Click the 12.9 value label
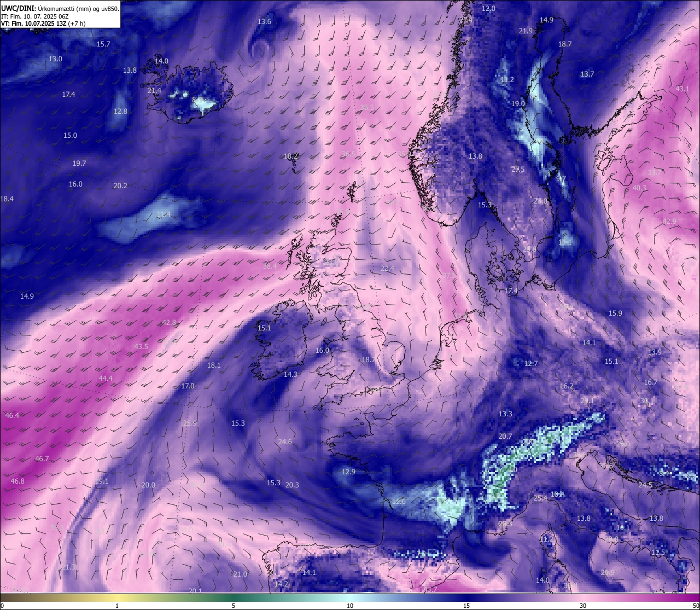The width and height of the screenshot is (700, 610). (348, 472)
